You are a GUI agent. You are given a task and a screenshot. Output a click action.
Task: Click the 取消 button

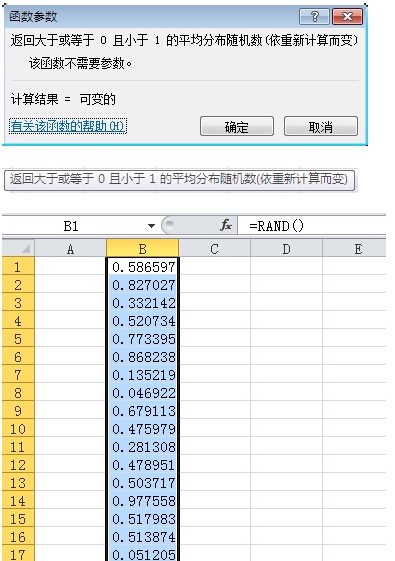(x=321, y=126)
